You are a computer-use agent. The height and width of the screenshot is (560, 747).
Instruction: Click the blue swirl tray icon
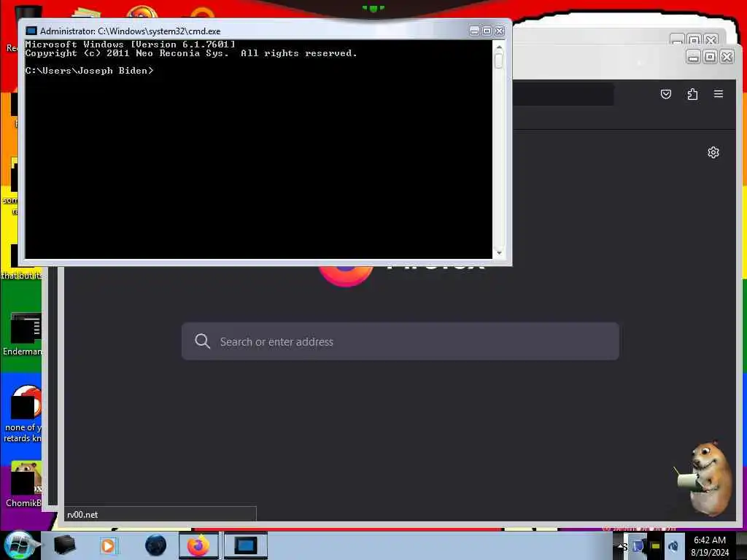click(673, 545)
